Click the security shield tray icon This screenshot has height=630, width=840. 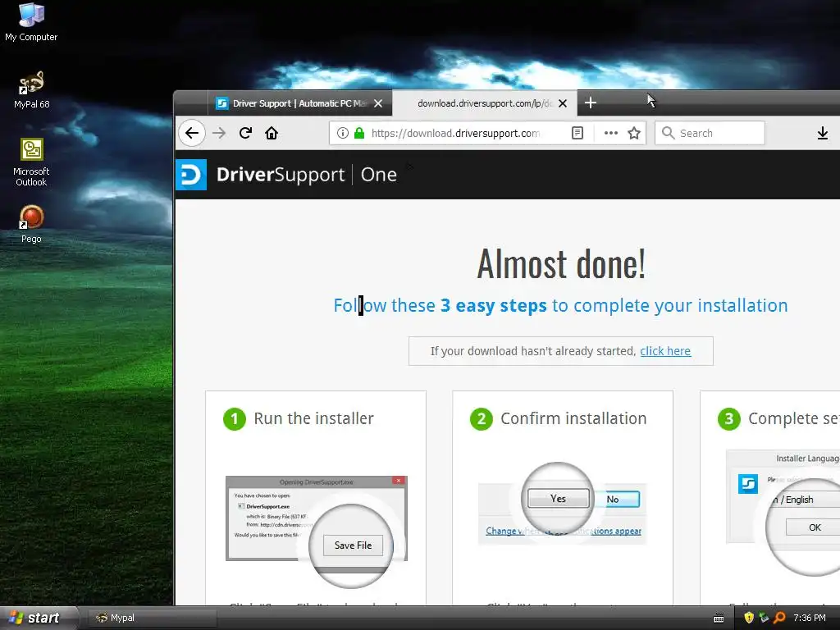click(x=749, y=618)
